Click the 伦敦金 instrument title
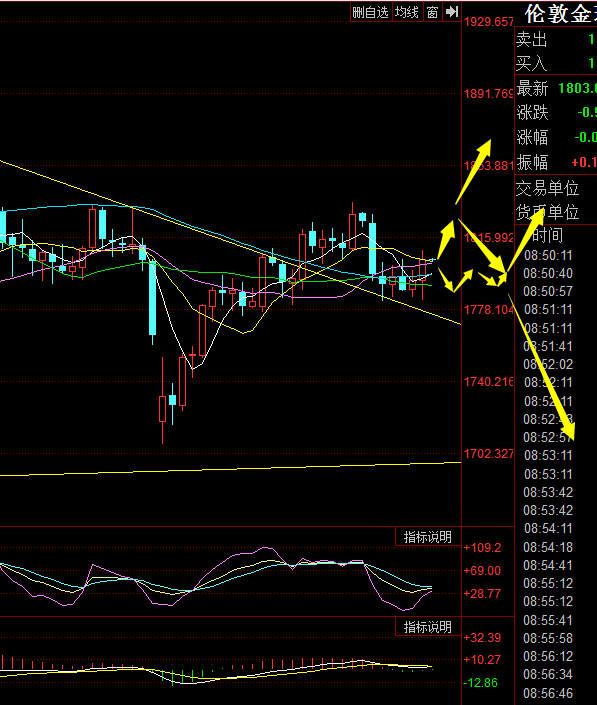 (x=561, y=14)
